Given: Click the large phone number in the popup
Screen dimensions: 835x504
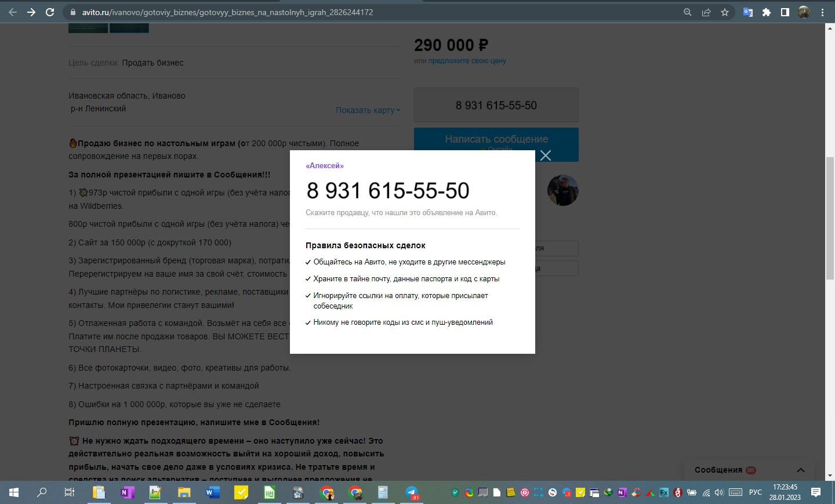Looking at the screenshot, I should [388, 190].
